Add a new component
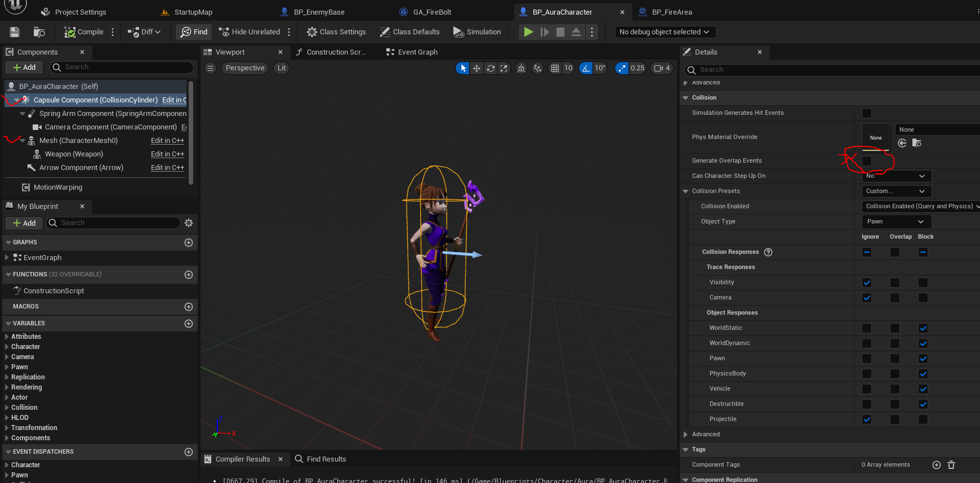The width and height of the screenshot is (980, 483). click(24, 68)
